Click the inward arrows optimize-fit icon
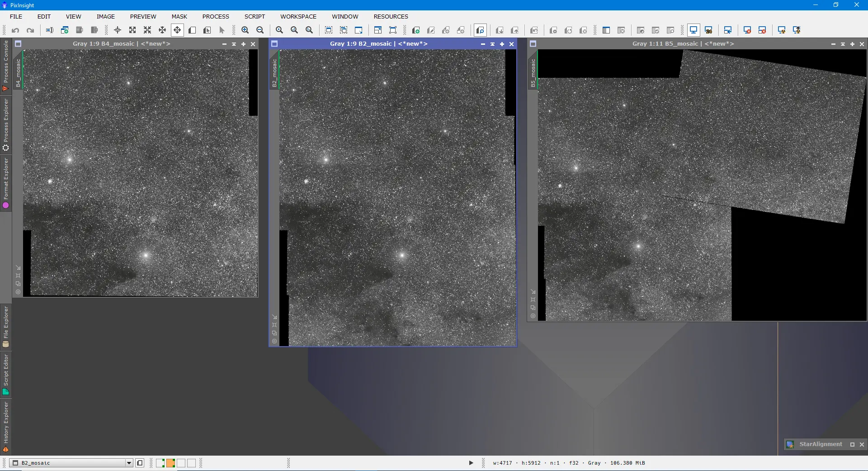 coord(147,30)
